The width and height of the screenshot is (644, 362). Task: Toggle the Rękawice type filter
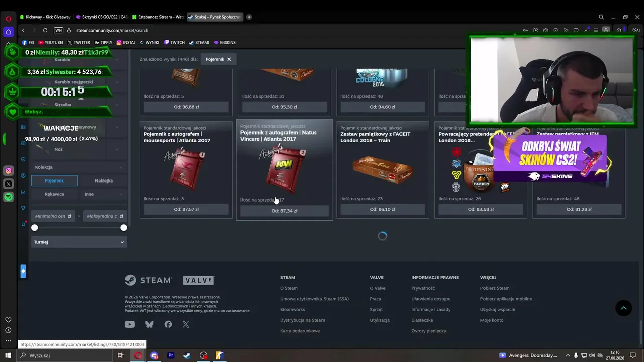tap(54, 194)
